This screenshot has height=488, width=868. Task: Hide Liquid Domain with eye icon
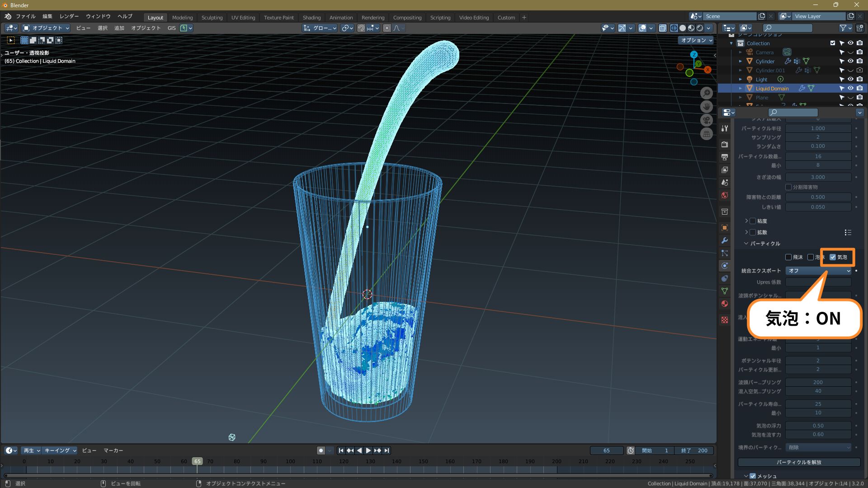click(x=850, y=89)
